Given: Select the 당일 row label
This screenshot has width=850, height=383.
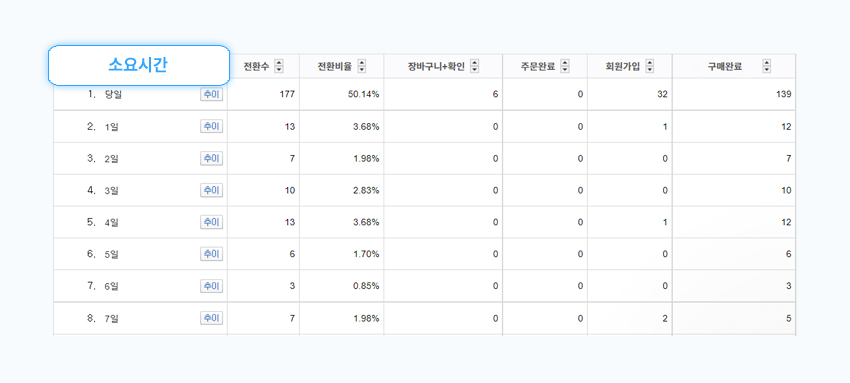Looking at the screenshot, I should click(113, 95).
